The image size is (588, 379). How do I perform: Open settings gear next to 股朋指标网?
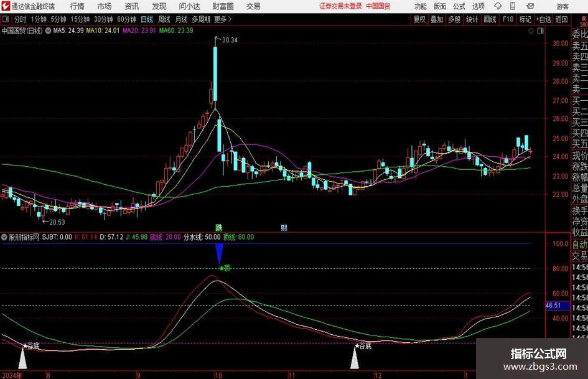(x=4, y=237)
